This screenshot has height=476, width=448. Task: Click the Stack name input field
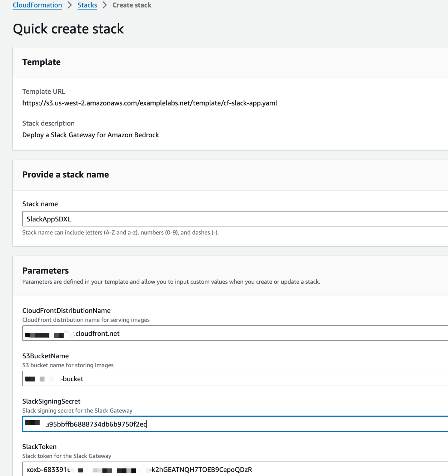click(235, 219)
